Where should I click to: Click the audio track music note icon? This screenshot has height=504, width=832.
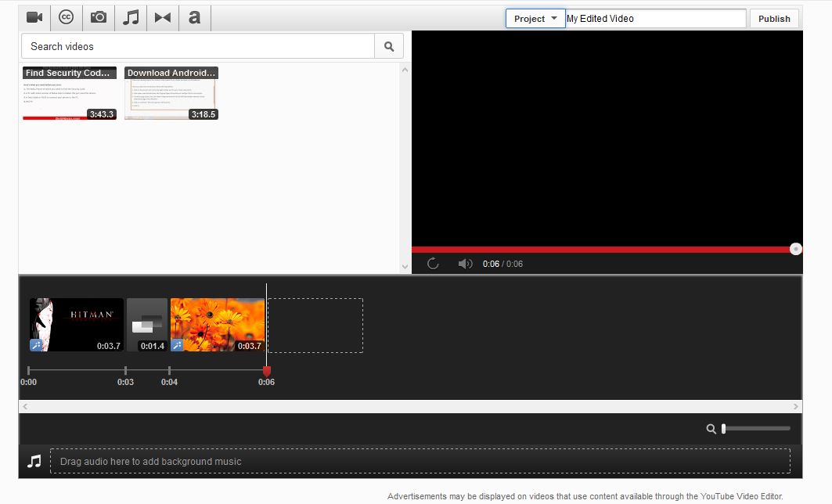tap(34, 461)
